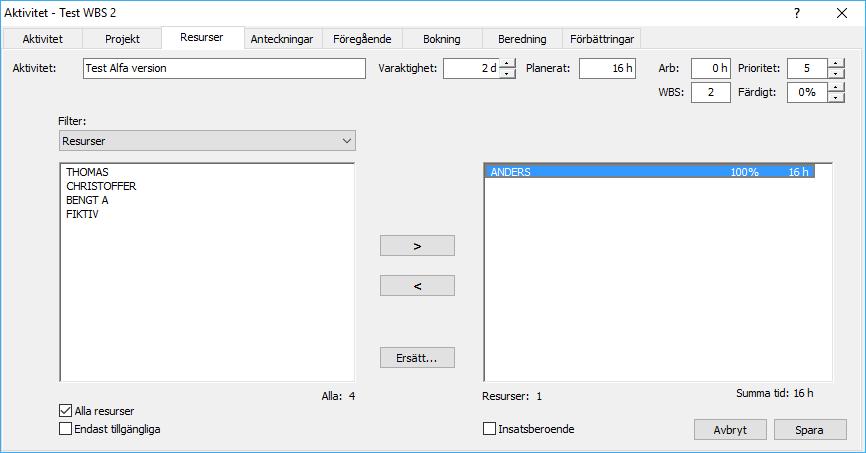Add resource with the > button

(x=418, y=246)
